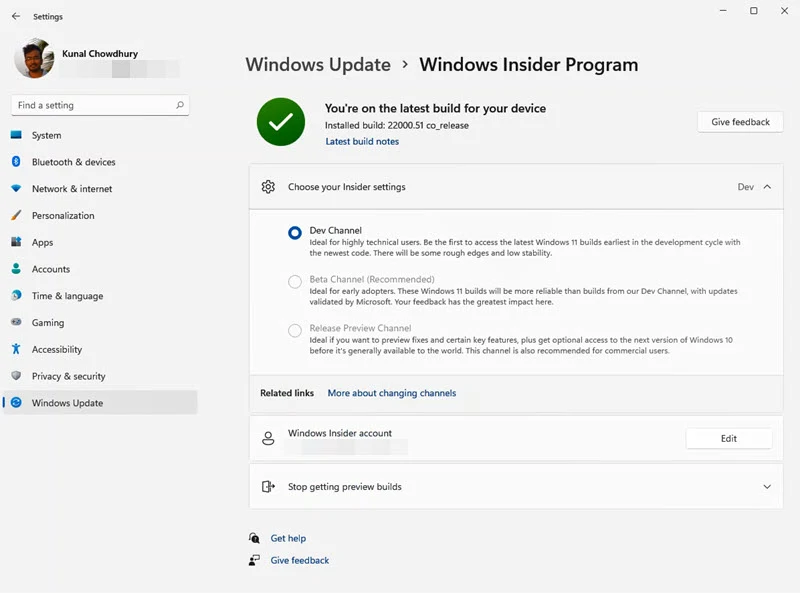
Task: Click the green checkmark status icon
Action: pyautogui.click(x=281, y=122)
